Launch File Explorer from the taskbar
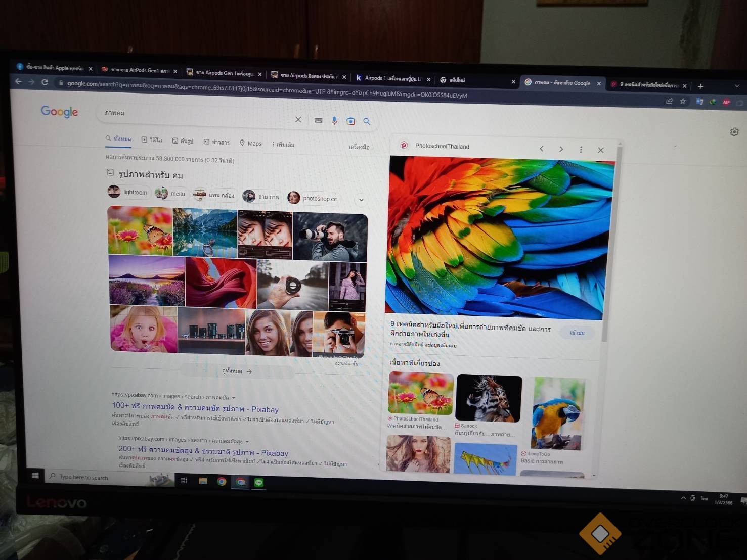 203,481
